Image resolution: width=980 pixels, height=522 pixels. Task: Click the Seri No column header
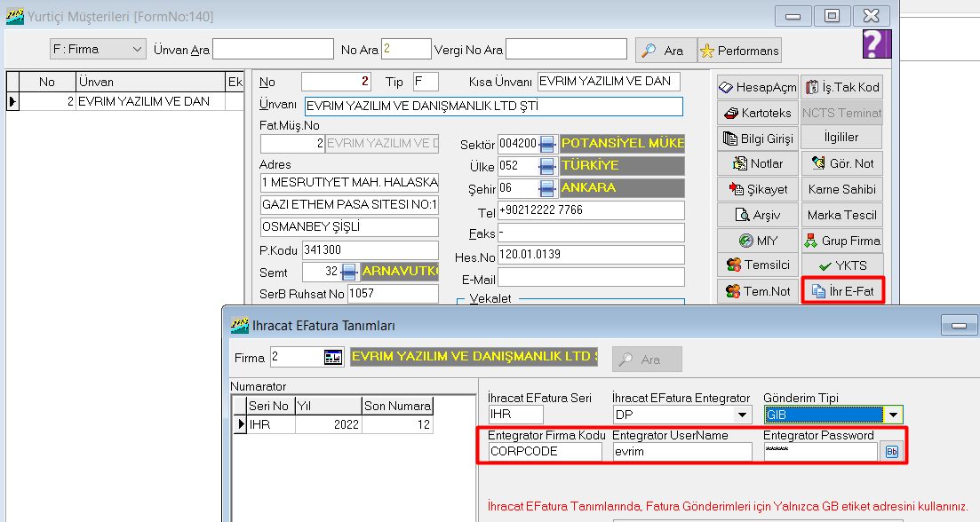tap(271, 406)
